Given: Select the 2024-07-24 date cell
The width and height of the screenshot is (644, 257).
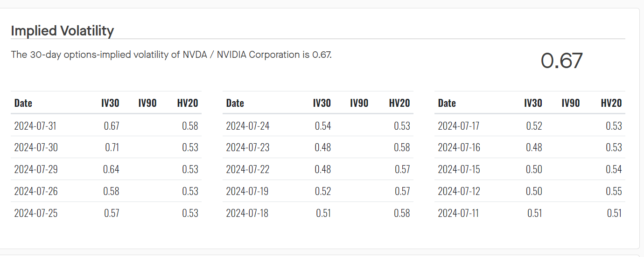Looking at the screenshot, I should point(247,126).
